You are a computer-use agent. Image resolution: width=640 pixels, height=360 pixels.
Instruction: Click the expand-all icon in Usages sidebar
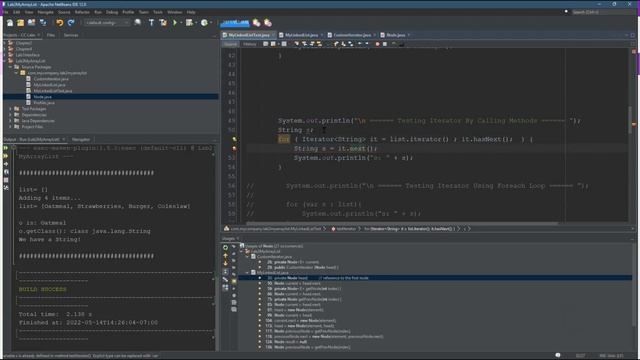click(x=225, y=271)
